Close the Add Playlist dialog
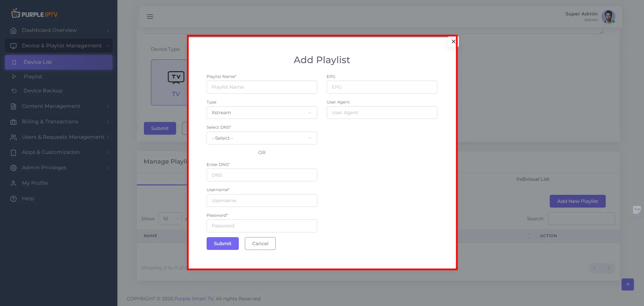The height and width of the screenshot is (306, 644). (453, 42)
